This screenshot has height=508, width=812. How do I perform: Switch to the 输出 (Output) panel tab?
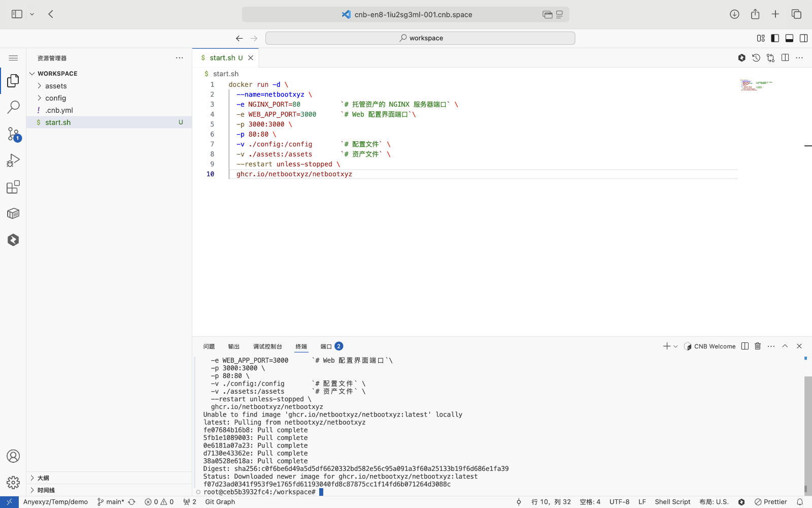point(233,346)
